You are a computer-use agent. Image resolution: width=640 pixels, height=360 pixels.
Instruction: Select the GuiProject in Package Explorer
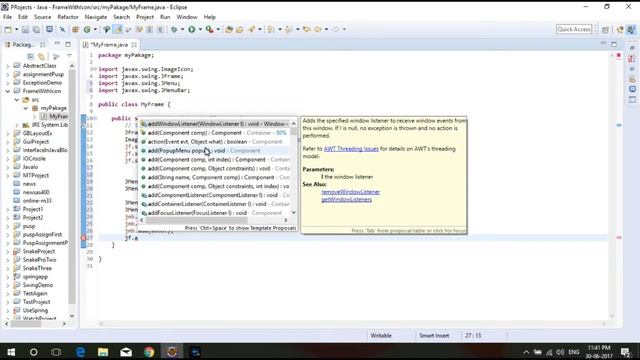(36, 142)
